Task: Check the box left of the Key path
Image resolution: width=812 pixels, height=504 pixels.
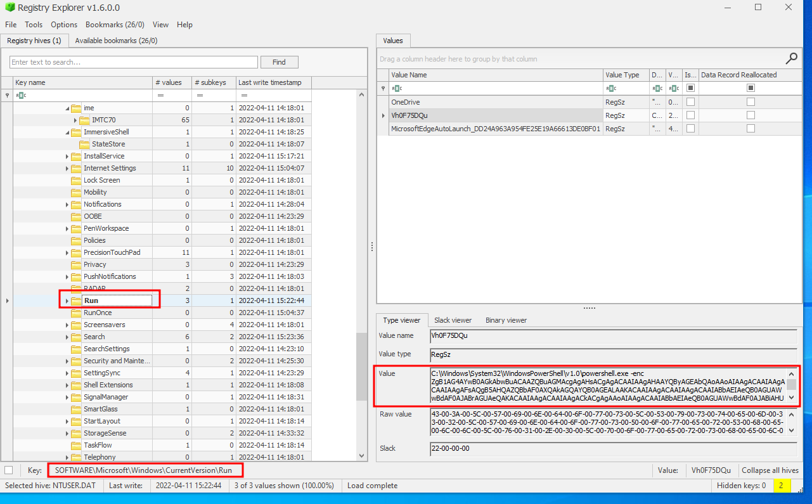Action: [x=8, y=470]
